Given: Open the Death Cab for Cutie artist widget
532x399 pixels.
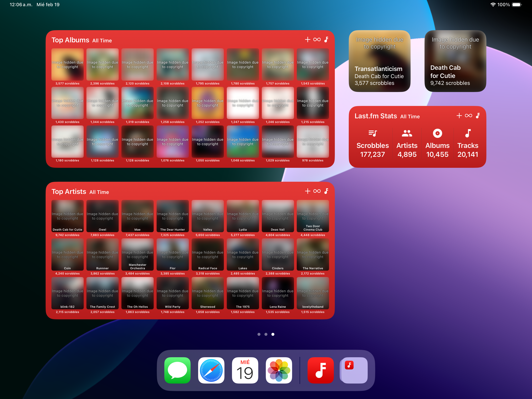Looking at the screenshot, I should 455,61.
